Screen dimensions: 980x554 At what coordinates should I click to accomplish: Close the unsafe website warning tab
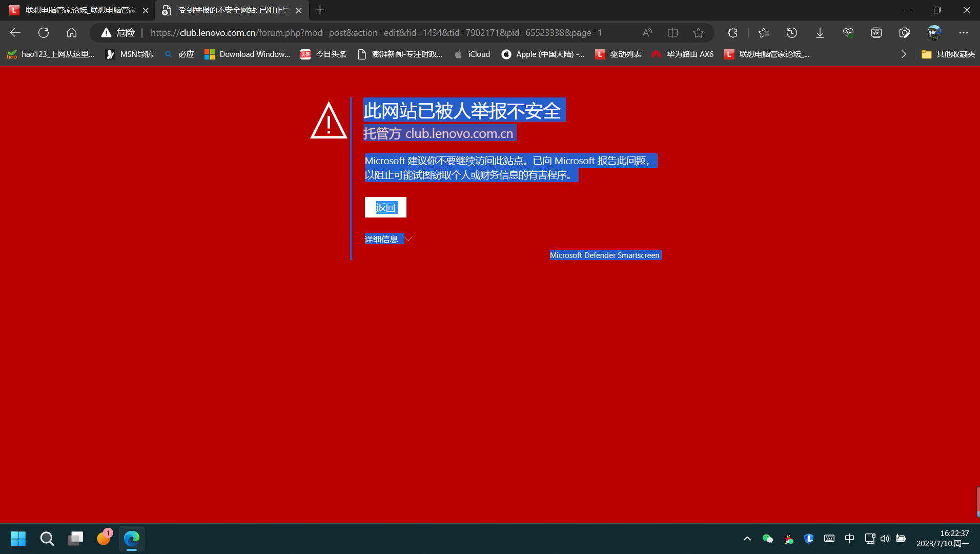click(299, 10)
